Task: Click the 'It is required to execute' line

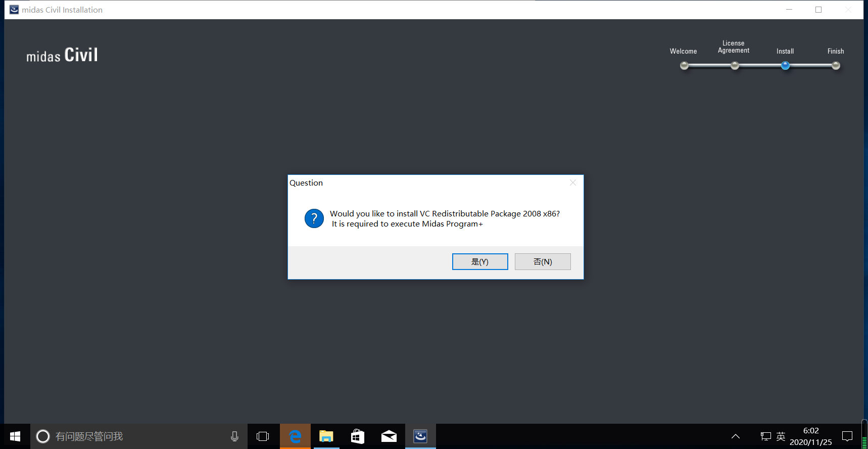Action: pyautogui.click(x=407, y=224)
